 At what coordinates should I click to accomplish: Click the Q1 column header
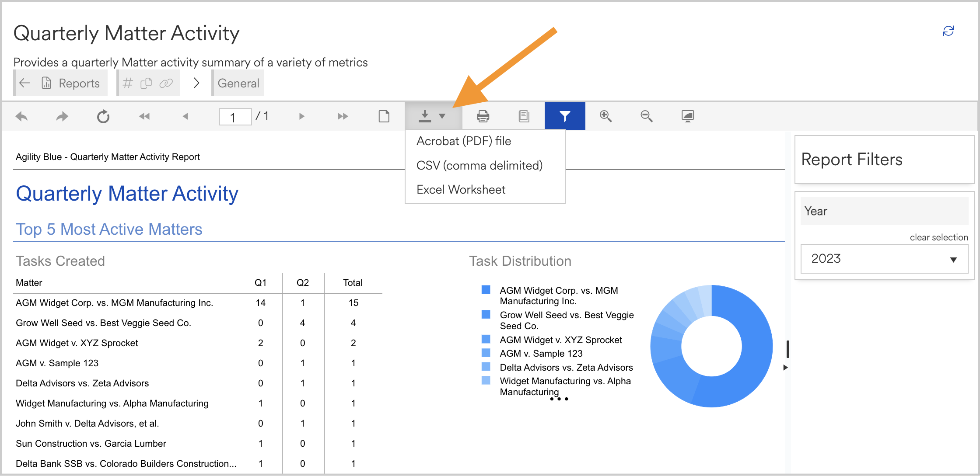pyautogui.click(x=260, y=283)
